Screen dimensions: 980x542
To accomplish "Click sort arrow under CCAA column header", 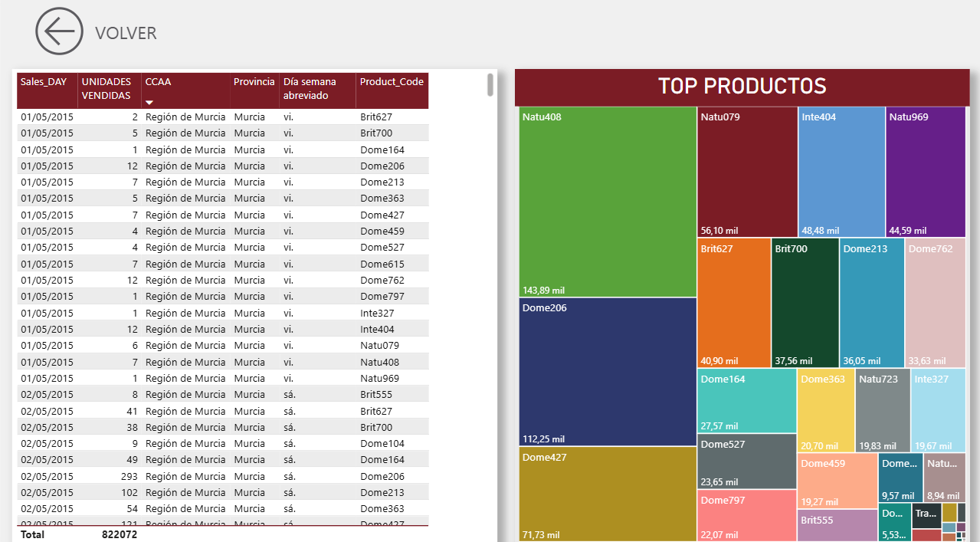I will tap(149, 102).
